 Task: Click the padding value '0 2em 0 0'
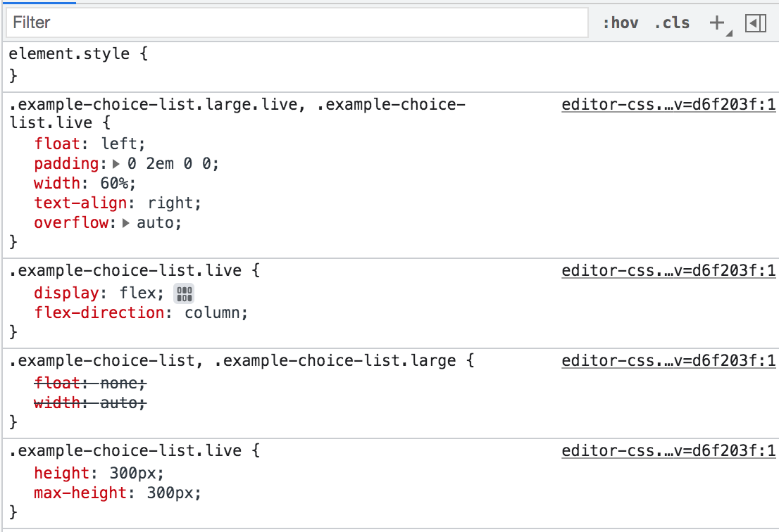(170, 163)
